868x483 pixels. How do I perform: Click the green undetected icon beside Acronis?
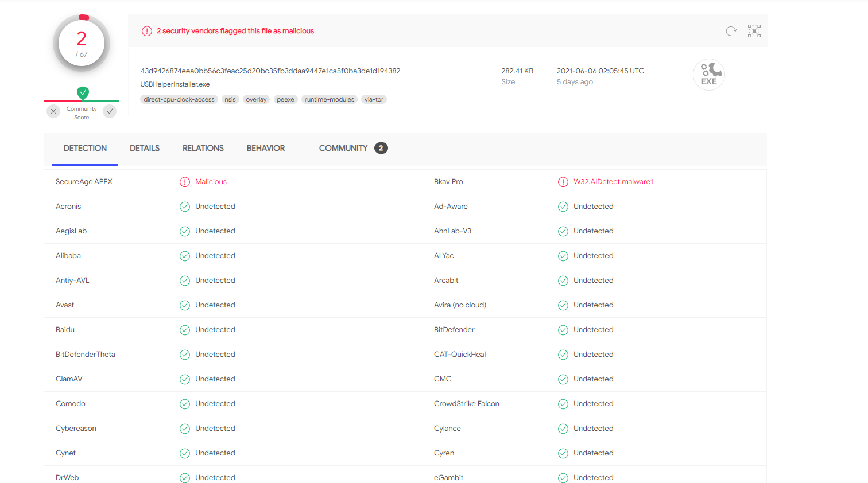click(x=185, y=206)
